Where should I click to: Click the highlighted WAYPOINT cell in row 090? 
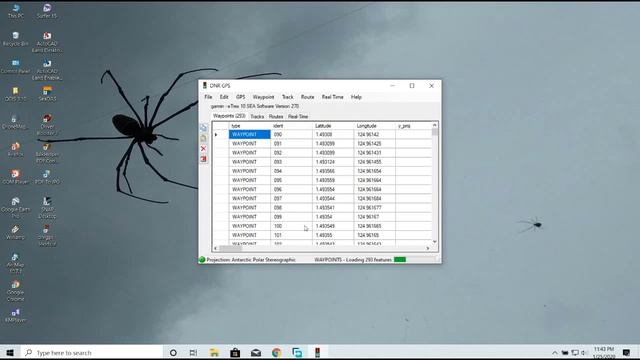pyautogui.click(x=249, y=134)
